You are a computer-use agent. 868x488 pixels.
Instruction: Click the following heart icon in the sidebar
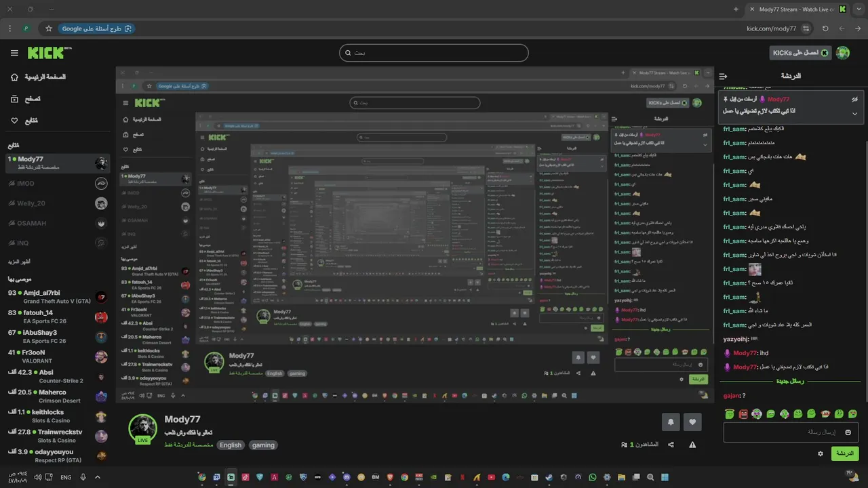tap(14, 121)
